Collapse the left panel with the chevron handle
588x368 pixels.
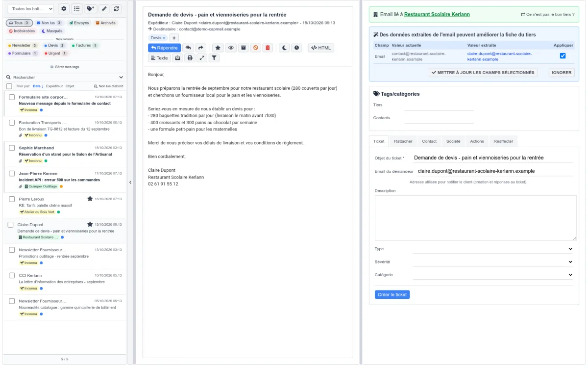click(130, 183)
